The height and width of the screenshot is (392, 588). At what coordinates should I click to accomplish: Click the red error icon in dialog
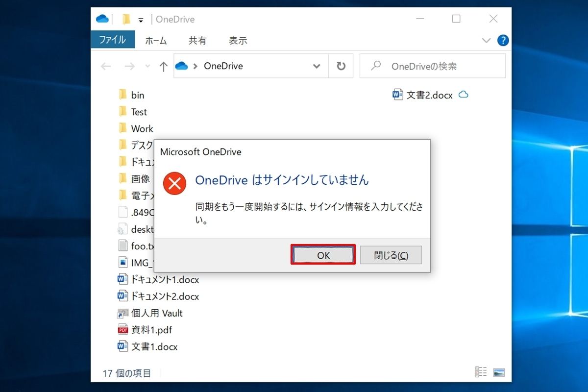tap(175, 183)
